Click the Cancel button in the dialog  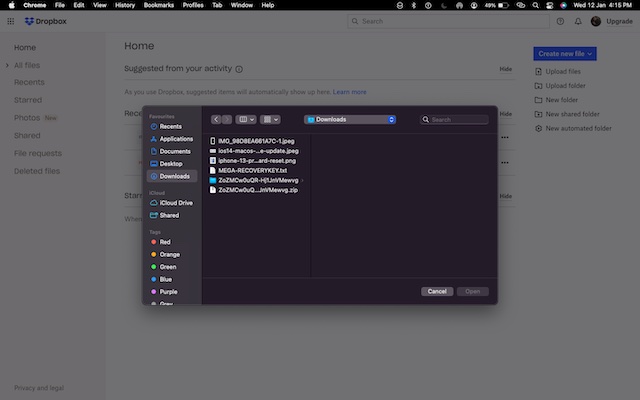[x=437, y=291]
